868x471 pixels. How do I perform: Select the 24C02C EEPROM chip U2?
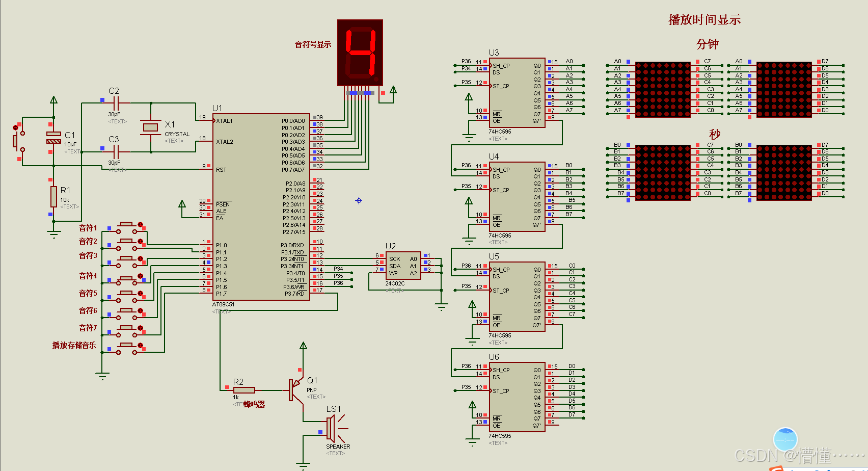click(403, 266)
